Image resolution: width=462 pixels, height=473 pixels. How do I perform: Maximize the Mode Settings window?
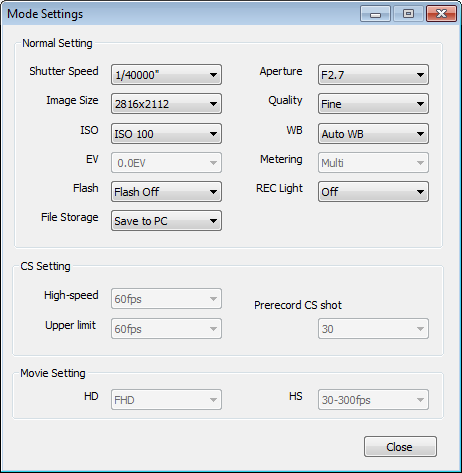point(408,14)
